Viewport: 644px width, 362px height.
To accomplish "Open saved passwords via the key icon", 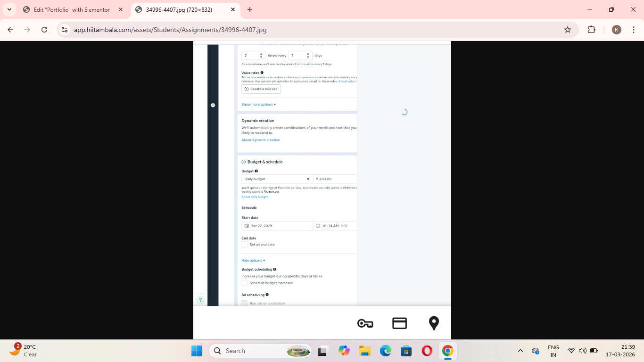I will coord(365,323).
